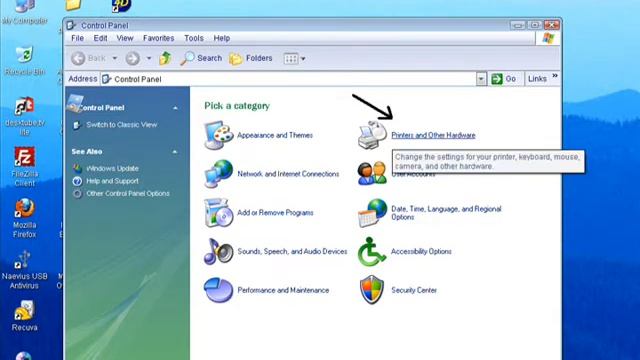Open the Help menu
Screen dimensions: 640x360
[x=222, y=38]
